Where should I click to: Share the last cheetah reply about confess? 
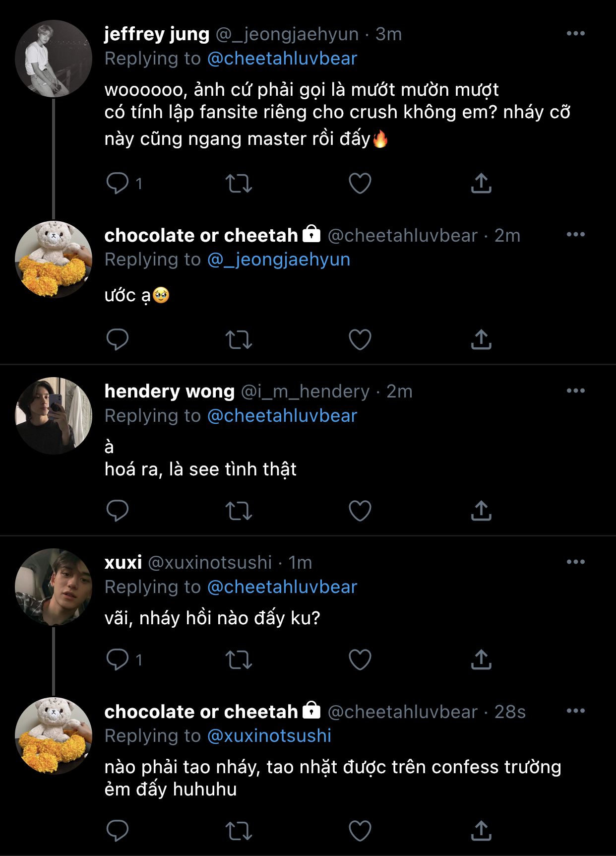[481, 831]
